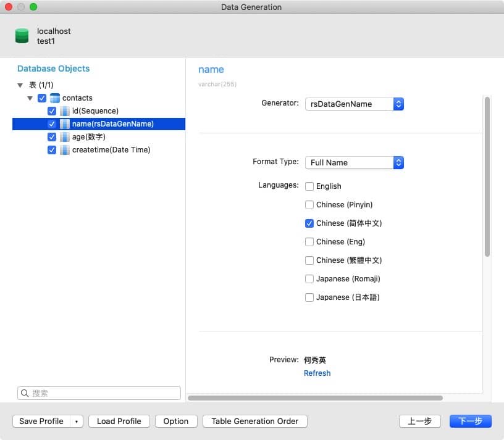Image resolution: width=504 pixels, height=440 pixels.
Task: Click the magnifier icon in search box
Action: click(25, 392)
